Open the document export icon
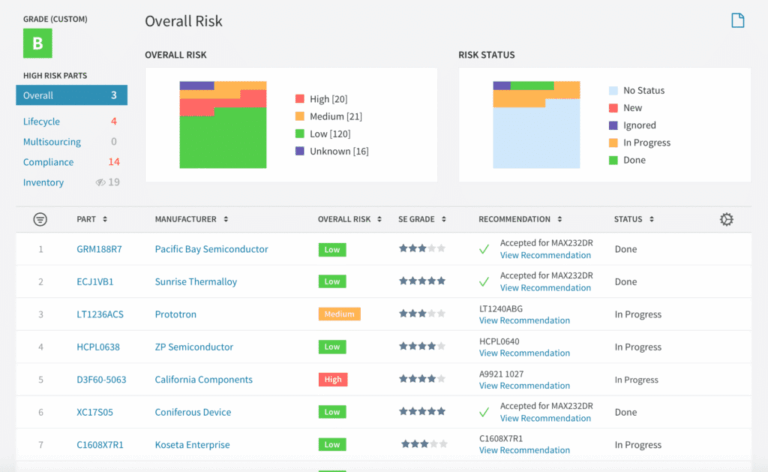The height and width of the screenshot is (472, 768). (x=738, y=21)
